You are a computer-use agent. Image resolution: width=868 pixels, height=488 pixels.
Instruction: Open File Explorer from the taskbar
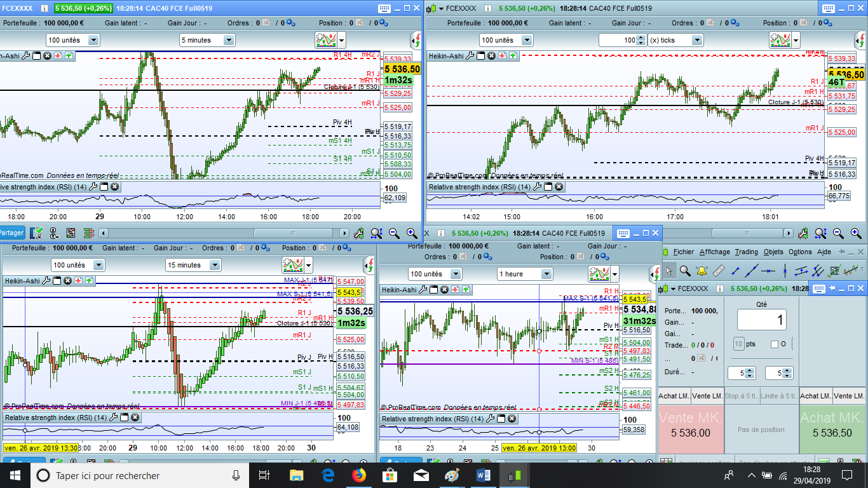pyautogui.click(x=296, y=475)
